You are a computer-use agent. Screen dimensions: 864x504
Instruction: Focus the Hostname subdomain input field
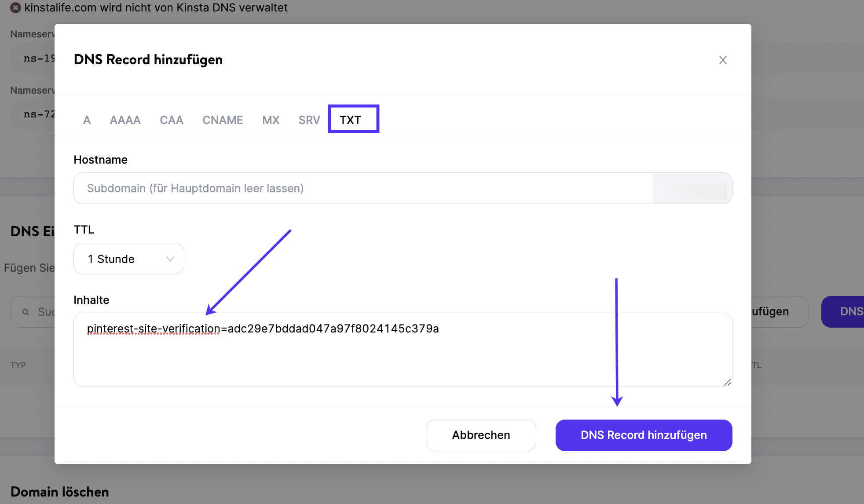[x=362, y=188]
